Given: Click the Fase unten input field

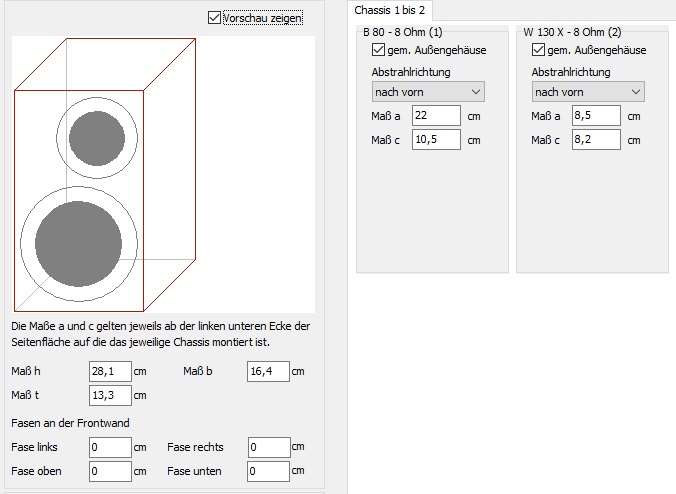Looking at the screenshot, I should (x=268, y=471).
